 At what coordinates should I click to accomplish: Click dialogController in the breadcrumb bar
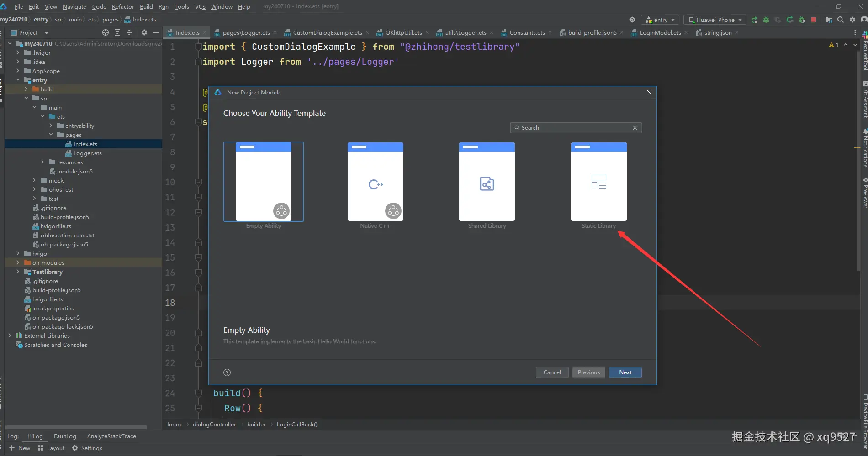click(214, 425)
